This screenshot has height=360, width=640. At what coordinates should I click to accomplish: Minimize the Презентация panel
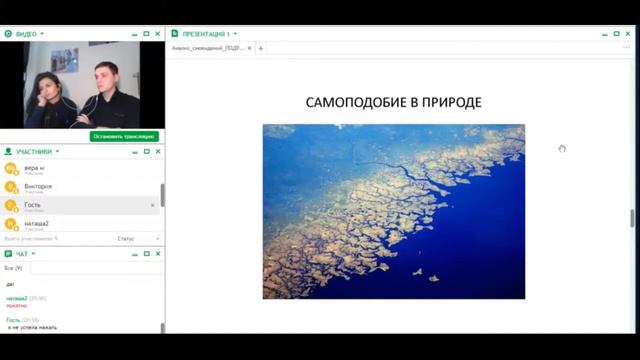[x=604, y=34]
